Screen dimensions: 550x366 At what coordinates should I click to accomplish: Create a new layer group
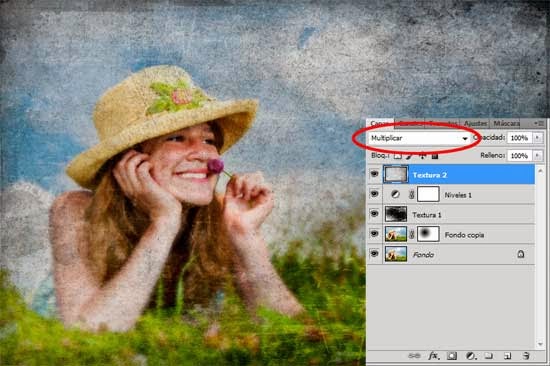point(489,356)
